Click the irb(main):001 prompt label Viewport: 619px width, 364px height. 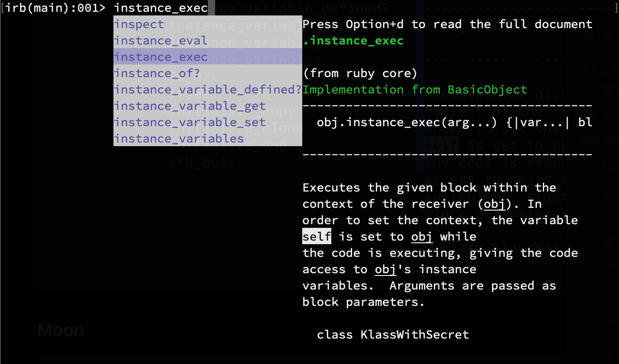pyautogui.click(x=54, y=8)
